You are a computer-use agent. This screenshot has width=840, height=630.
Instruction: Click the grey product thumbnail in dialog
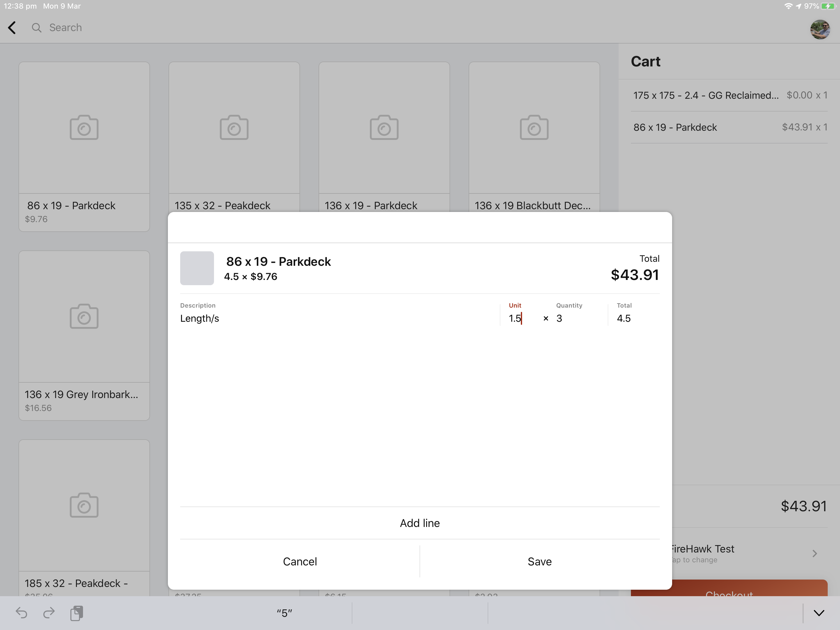197,268
